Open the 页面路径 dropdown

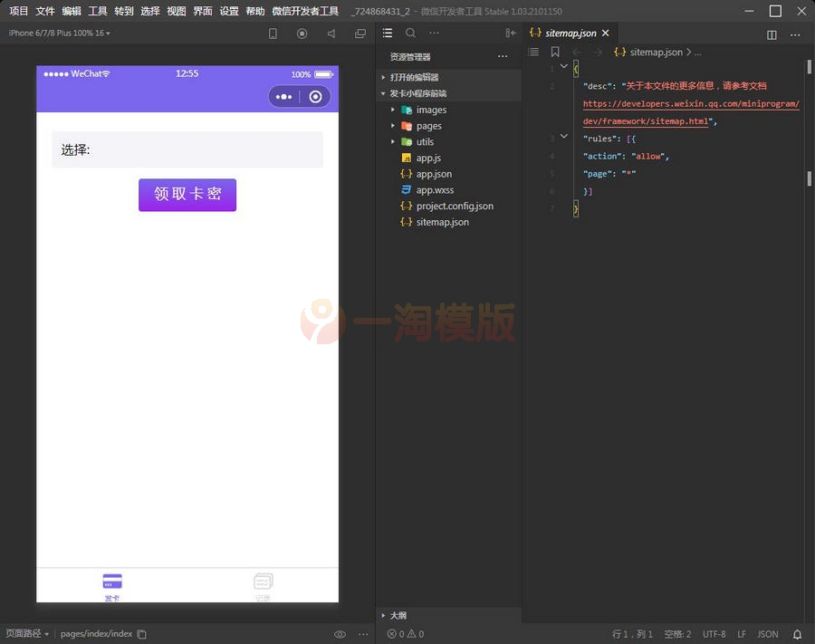pyautogui.click(x=27, y=634)
